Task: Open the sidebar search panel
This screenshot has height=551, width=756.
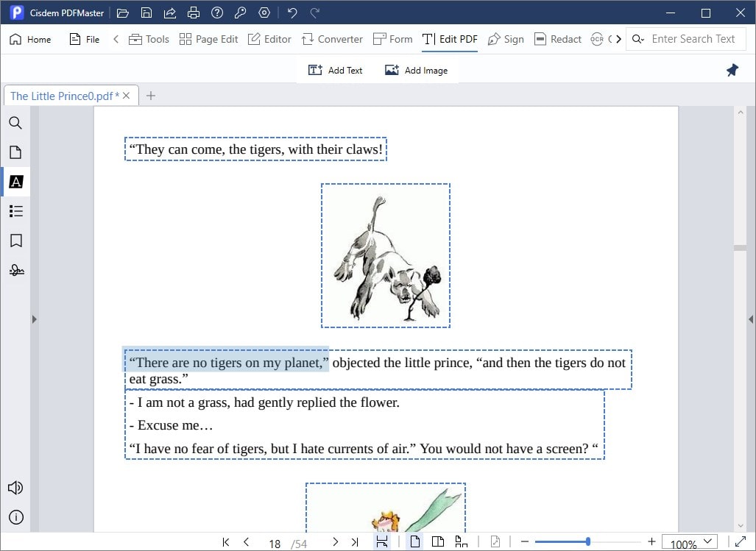Action: click(15, 123)
